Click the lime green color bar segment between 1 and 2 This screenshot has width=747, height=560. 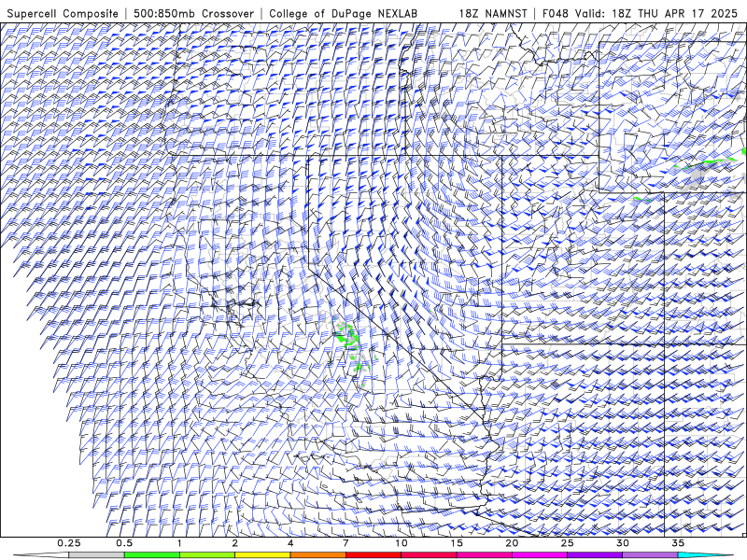click(207, 555)
